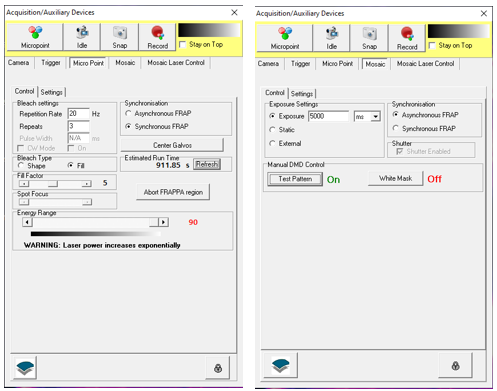
Task: Switch to the Mosaic Laser Control tab in the left window
Action: pos(176,63)
